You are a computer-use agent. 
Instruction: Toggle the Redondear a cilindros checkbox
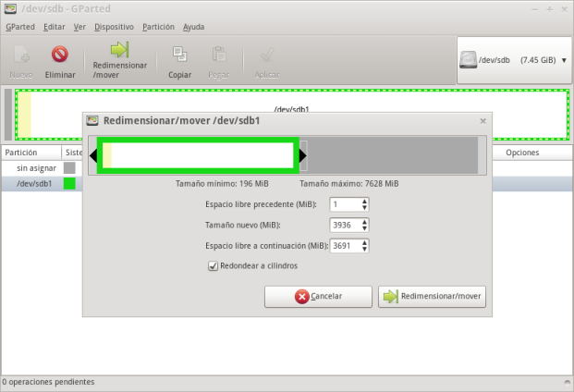click(x=214, y=266)
